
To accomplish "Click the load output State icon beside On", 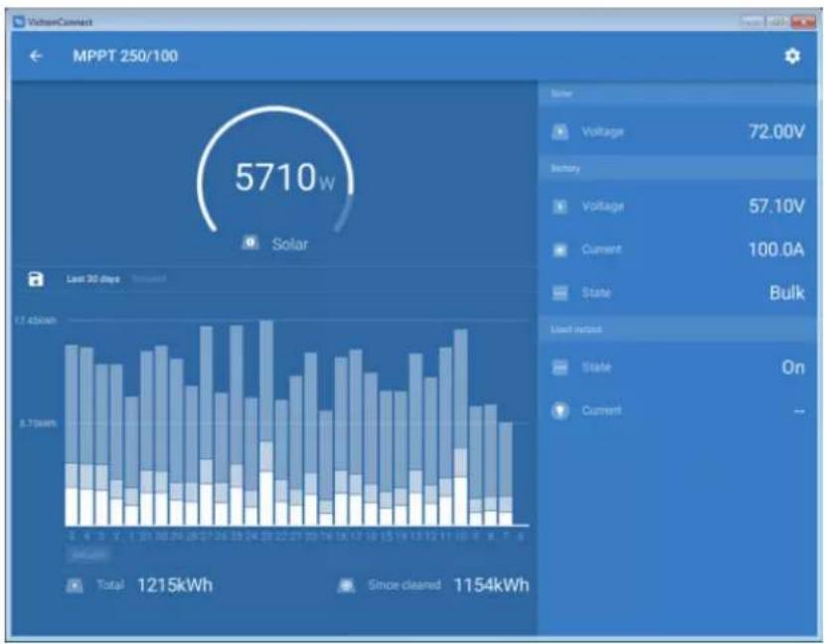I will point(560,367).
